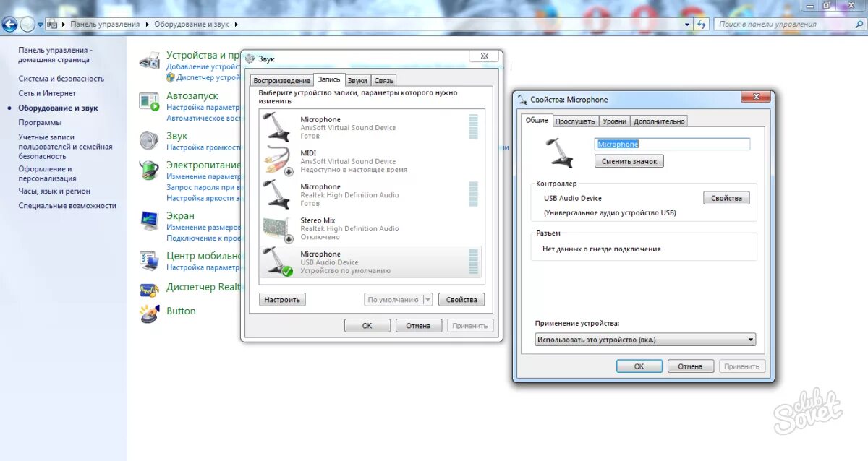The width and height of the screenshot is (868, 461).
Task: Open Сеть и Интернет link
Action: point(47,93)
